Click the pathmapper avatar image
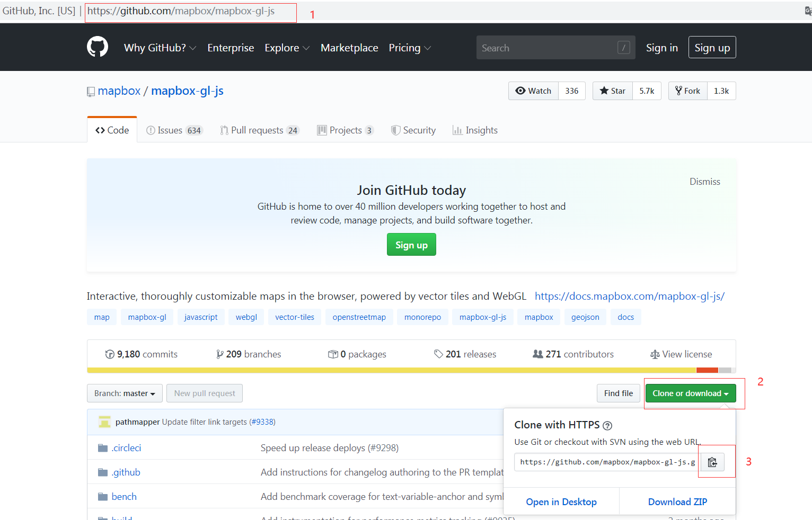 point(104,422)
